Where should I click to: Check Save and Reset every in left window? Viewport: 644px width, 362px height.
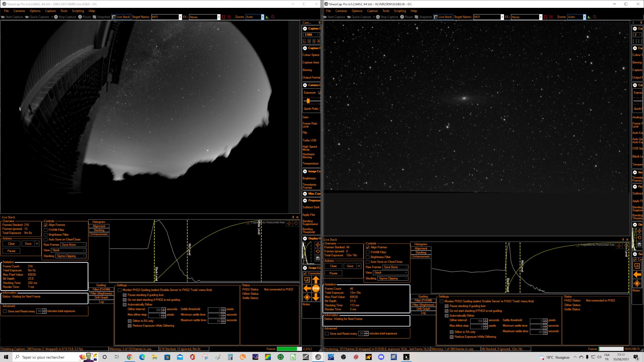tap(5, 311)
